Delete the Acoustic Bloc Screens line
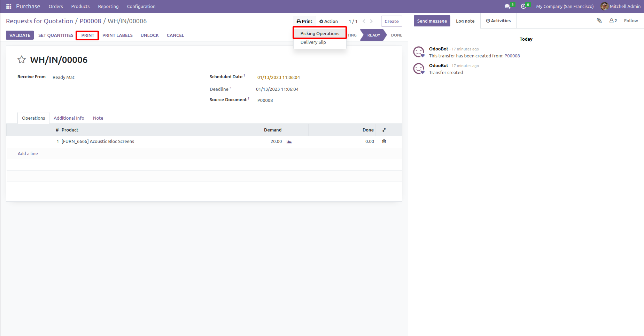Viewport: 644px width, 336px height. tap(384, 141)
